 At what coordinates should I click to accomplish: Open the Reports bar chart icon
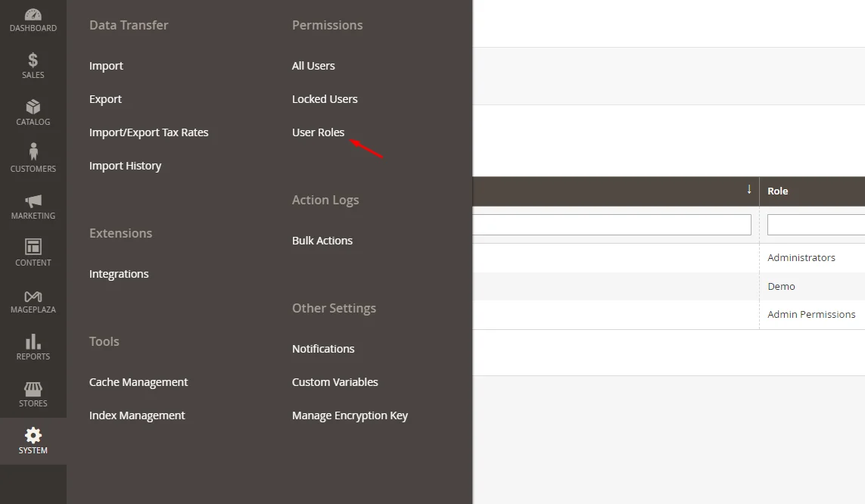click(x=33, y=342)
